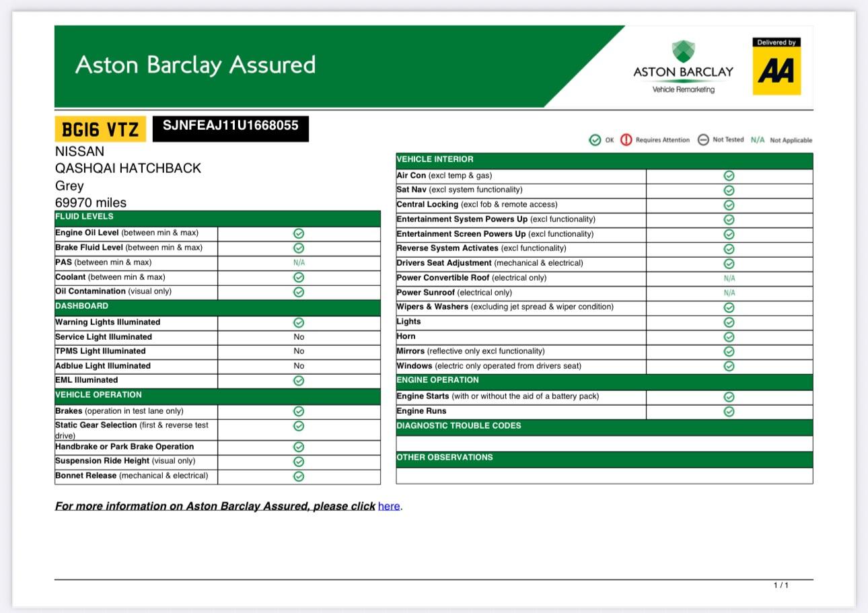Click the Aston Barclay shield logo
Screen dimensions: 868x613
pyautogui.click(x=683, y=52)
